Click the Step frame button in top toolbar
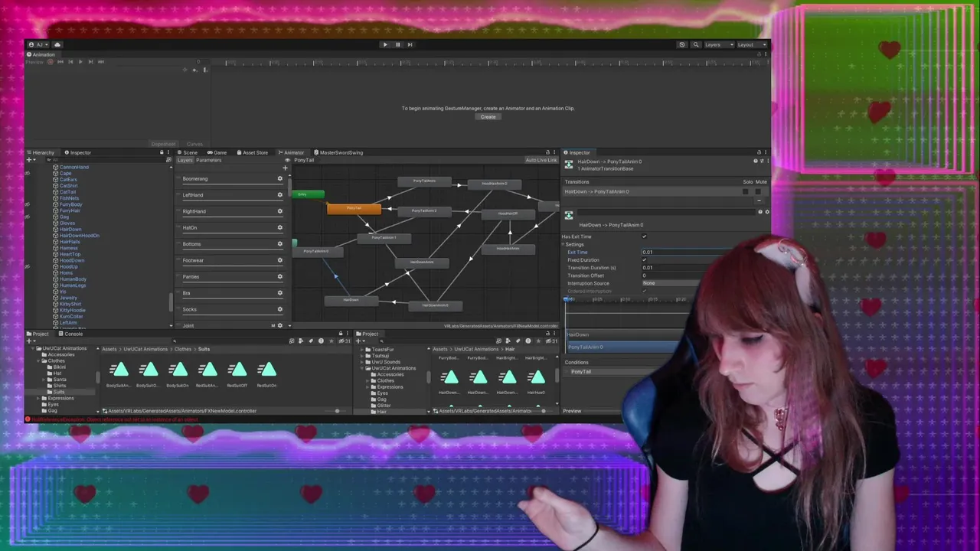 pyautogui.click(x=410, y=44)
